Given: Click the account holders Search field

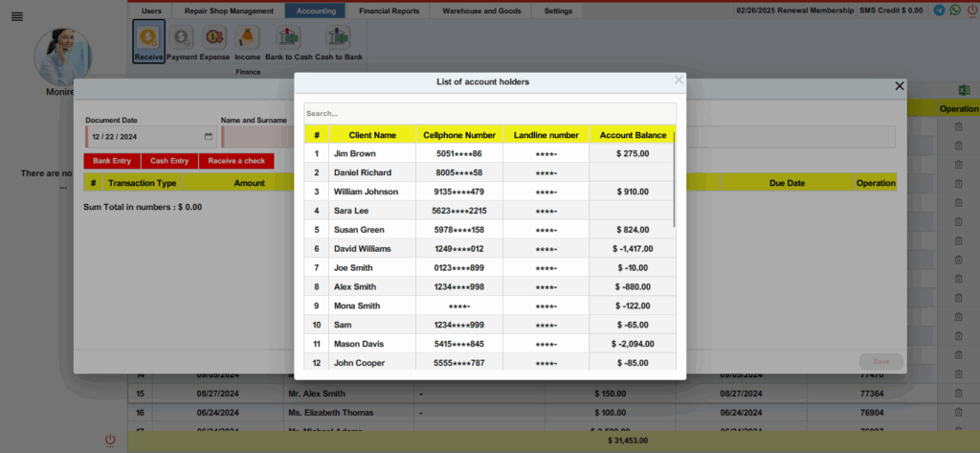Looking at the screenshot, I should click(490, 113).
